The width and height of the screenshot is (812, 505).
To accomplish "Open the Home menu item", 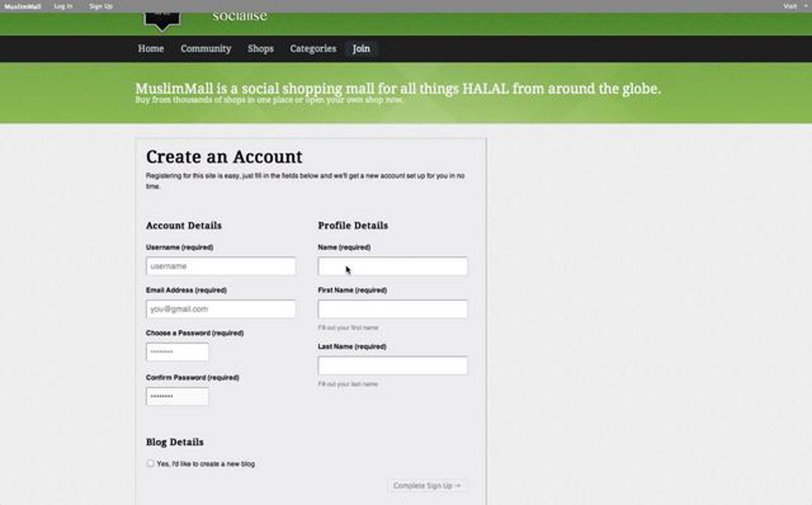I will (x=151, y=49).
